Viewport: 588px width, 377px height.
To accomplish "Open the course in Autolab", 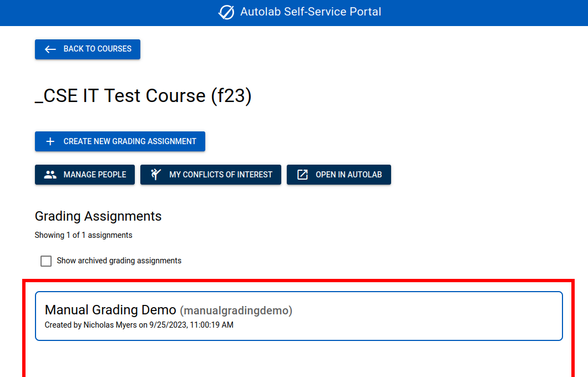I will click(x=338, y=175).
